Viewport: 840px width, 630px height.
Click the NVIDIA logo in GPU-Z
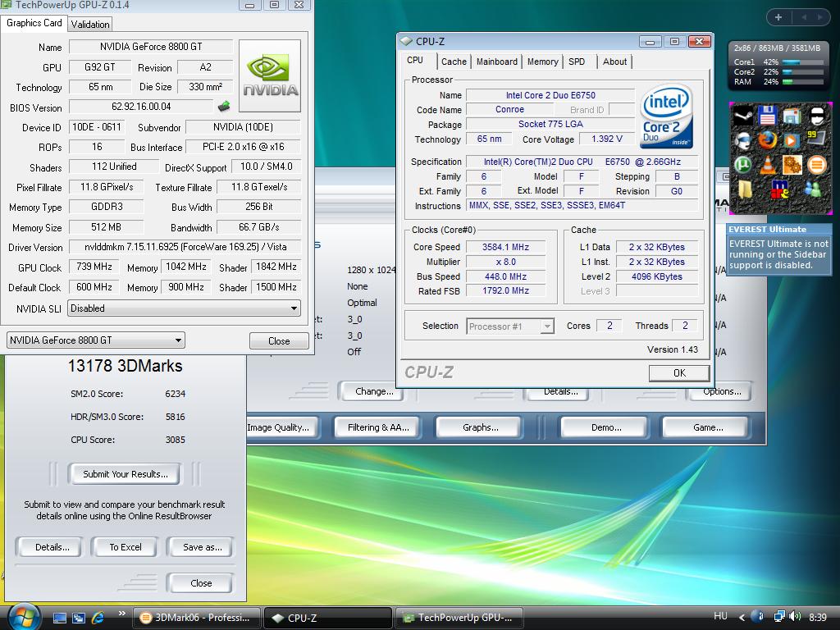[270, 75]
